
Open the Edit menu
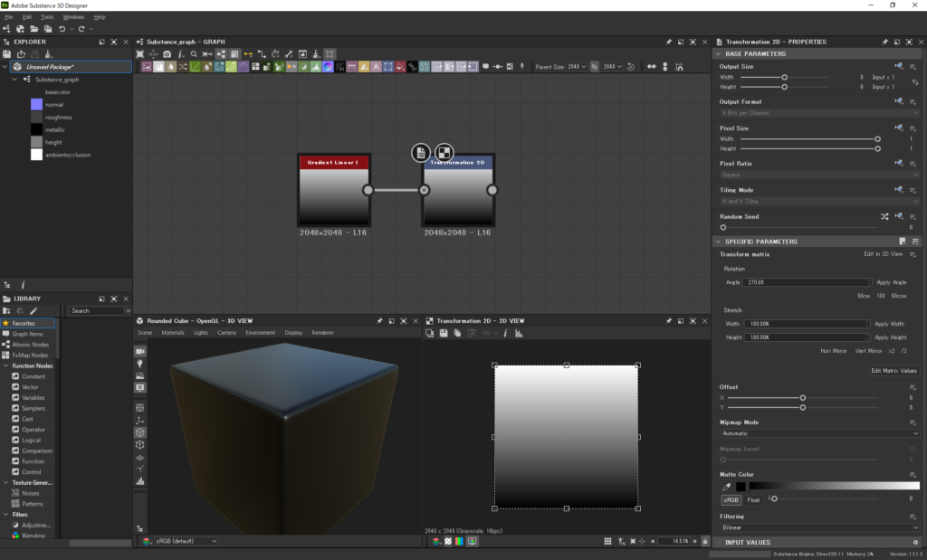[27, 17]
